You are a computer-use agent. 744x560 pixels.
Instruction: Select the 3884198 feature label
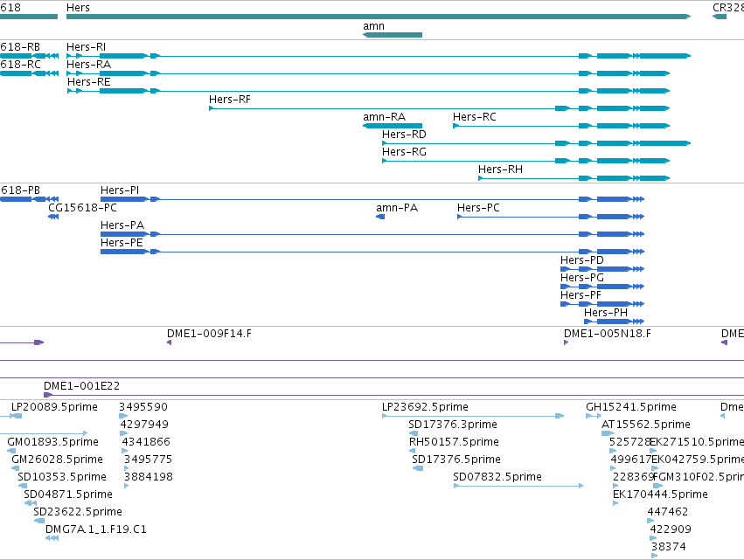(x=149, y=477)
